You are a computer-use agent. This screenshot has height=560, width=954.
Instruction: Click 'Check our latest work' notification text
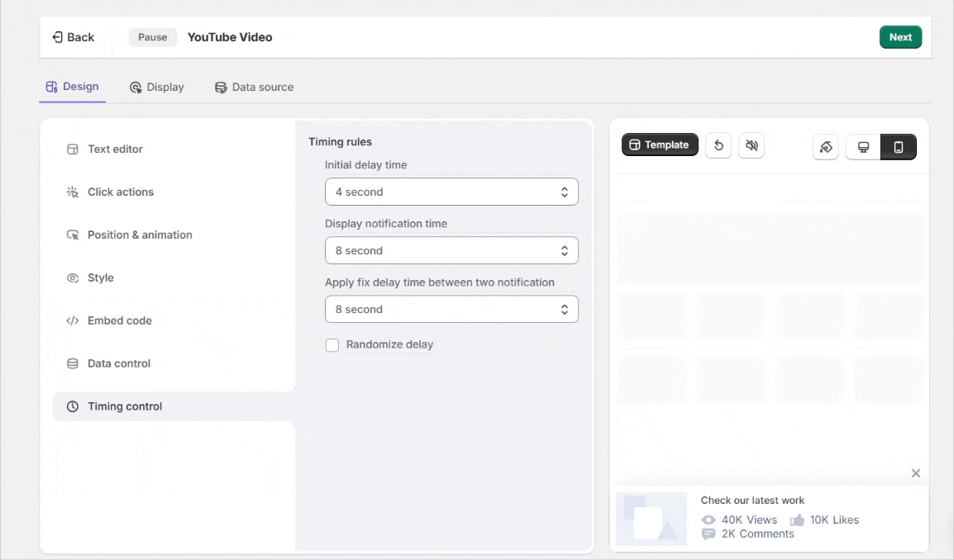point(752,501)
